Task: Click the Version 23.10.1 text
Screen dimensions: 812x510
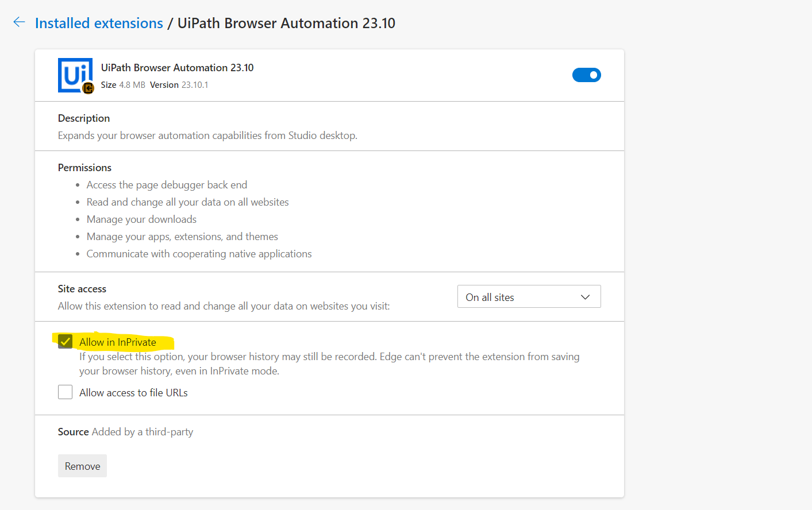Action: [x=179, y=85]
